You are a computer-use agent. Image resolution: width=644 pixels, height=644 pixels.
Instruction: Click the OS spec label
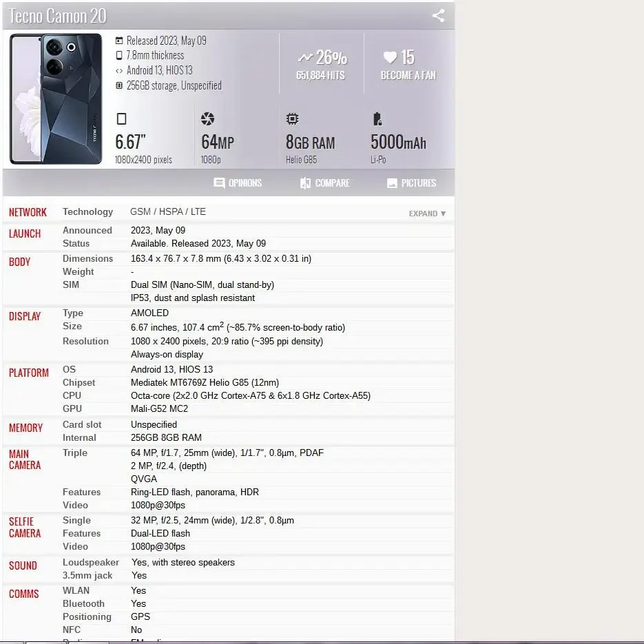click(x=70, y=369)
